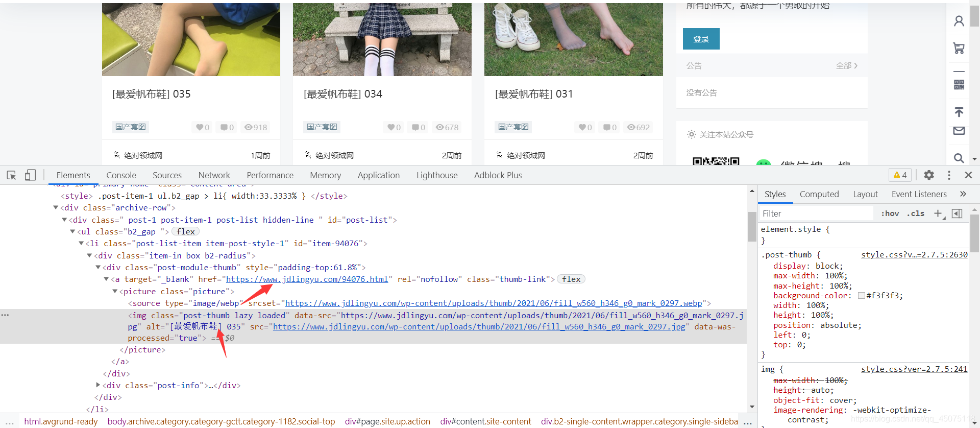
Task: Click the styles Filter input field
Action: click(x=817, y=213)
